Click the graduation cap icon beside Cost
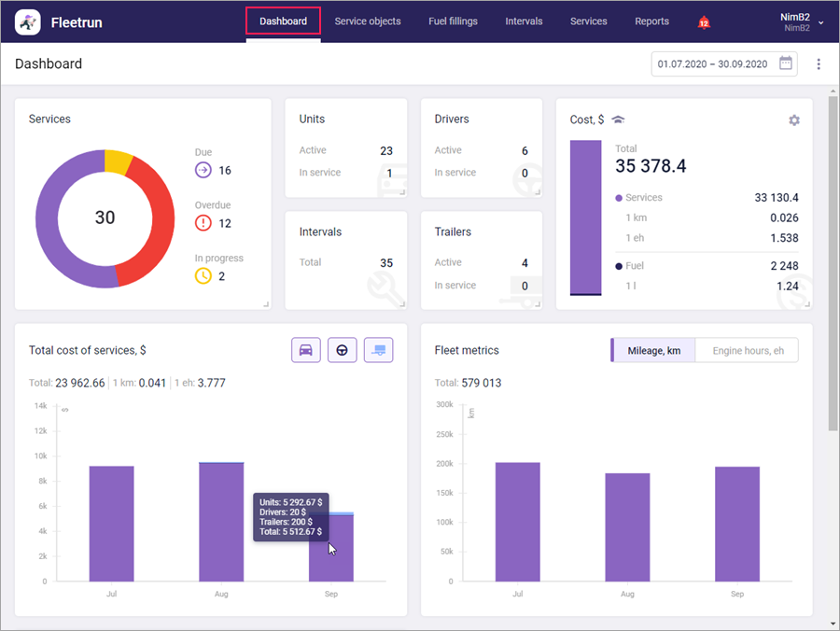 pos(618,119)
